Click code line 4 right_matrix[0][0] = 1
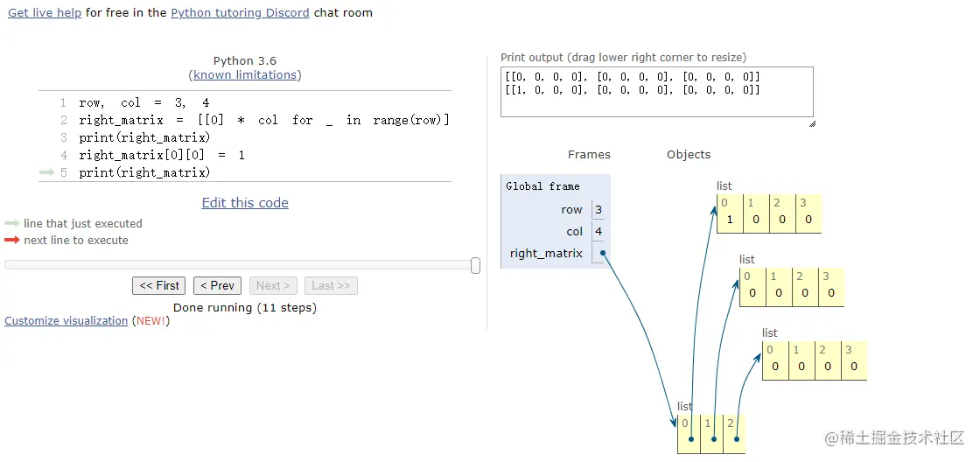 click(x=162, y=155)
